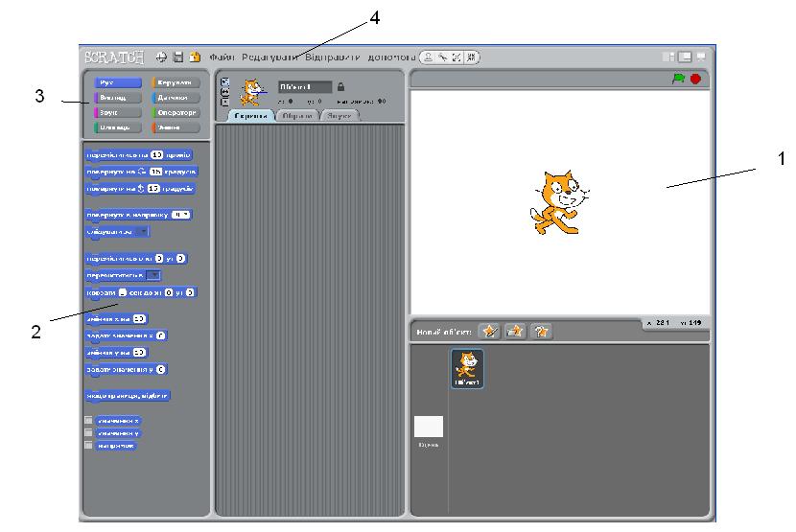Screen dimensions: 796x532
Task: Tick the 'напрямок' reporter checkbox
Action: click(x=88, y=445)
